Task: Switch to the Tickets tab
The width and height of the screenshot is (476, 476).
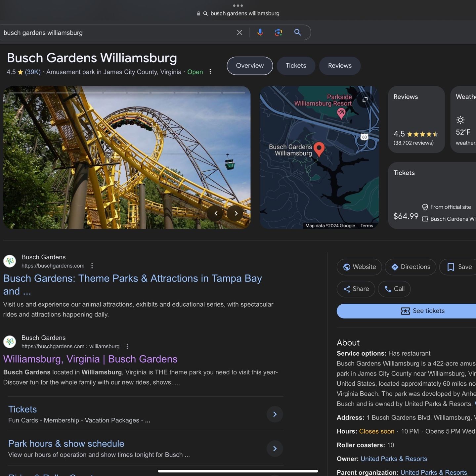Action: coord(296,66)
